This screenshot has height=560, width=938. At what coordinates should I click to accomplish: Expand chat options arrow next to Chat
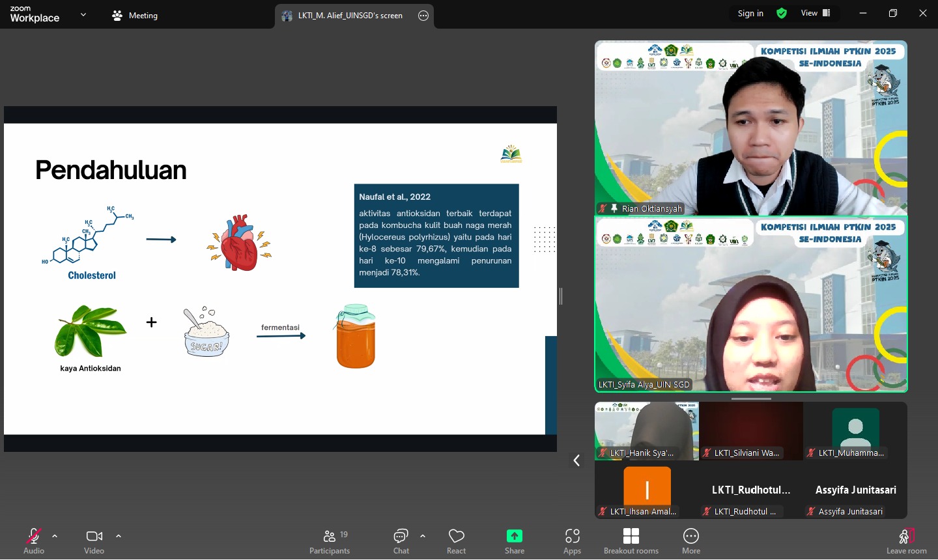tap(423, 536)
